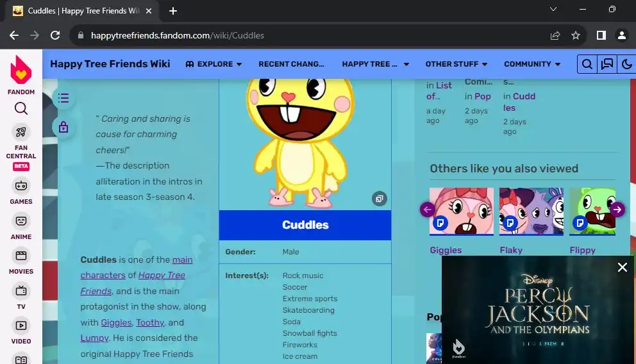
Task: View site information via the lock icon
Action: (81, 36)
